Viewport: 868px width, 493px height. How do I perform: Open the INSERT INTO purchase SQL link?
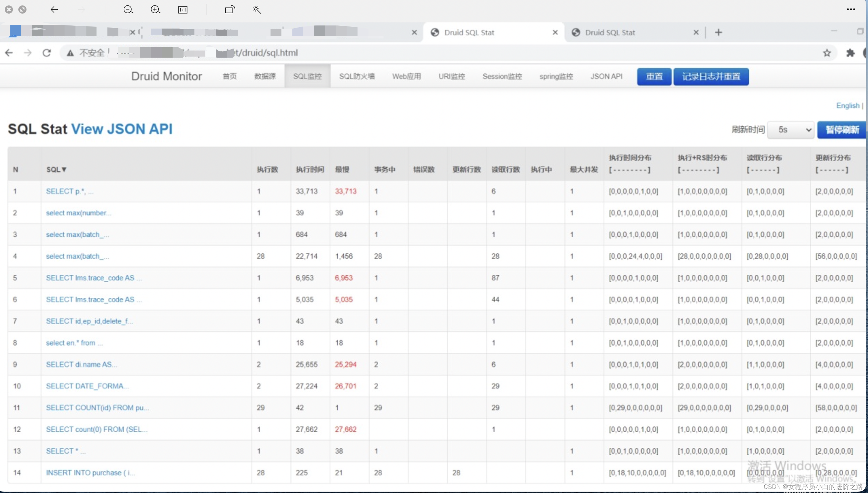click(90, 473)
